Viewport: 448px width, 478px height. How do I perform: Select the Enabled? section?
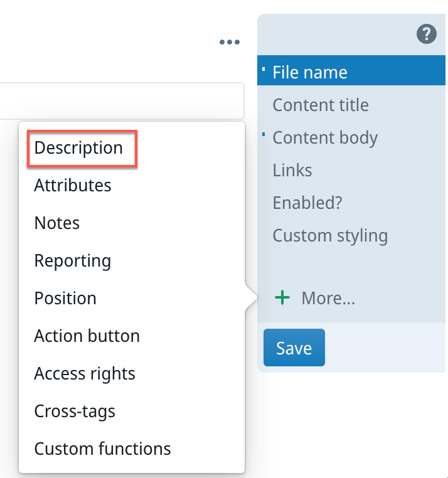(x=307, y=203)
